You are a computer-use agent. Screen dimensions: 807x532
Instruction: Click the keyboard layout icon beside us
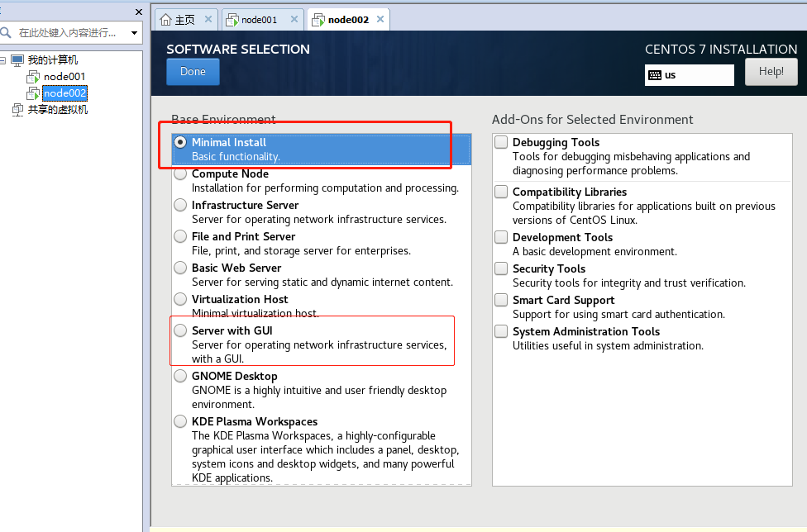655,75
